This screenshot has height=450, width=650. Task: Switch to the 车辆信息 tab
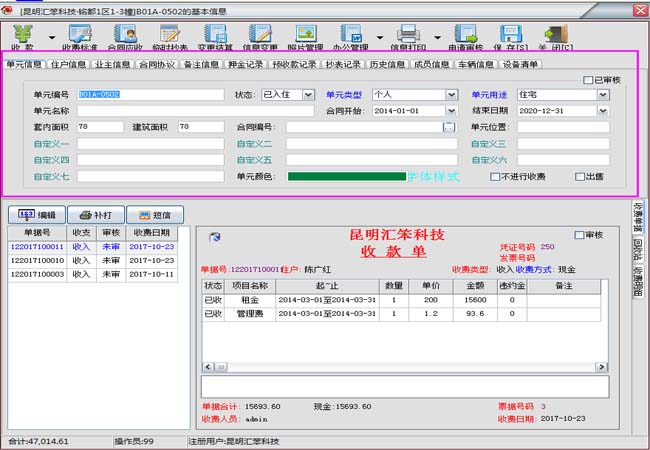(476, 65)
